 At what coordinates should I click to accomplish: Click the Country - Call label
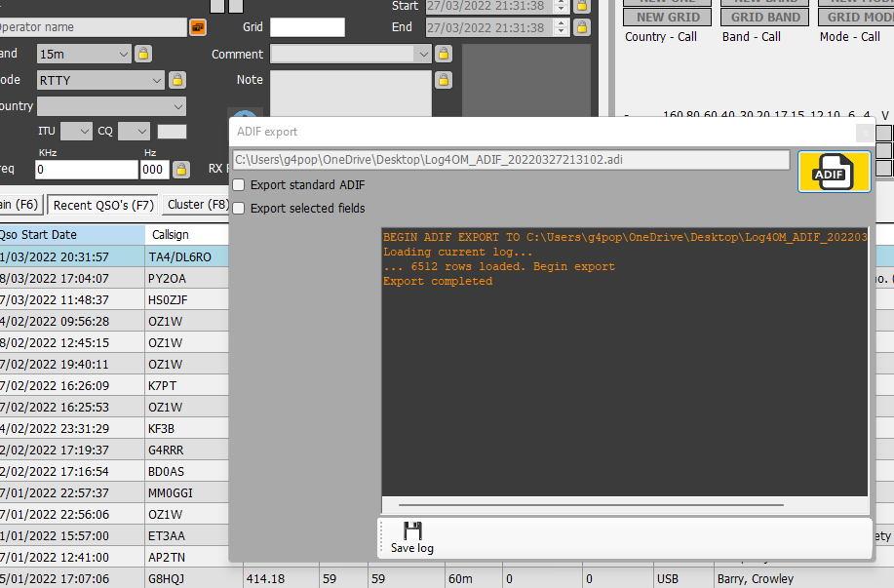point(661,37)
